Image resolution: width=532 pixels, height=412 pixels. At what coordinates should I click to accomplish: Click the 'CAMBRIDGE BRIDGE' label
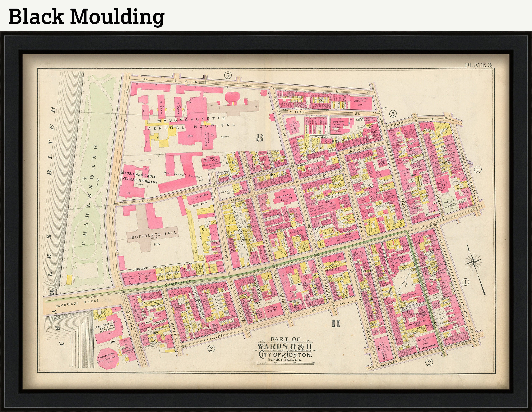point(77,303)
